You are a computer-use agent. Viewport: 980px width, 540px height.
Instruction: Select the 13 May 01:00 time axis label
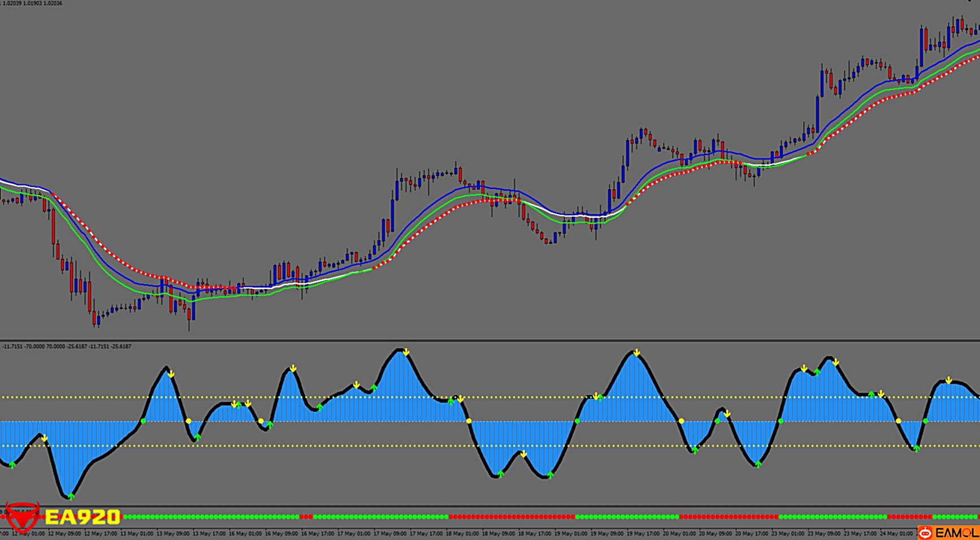pos(136,533)
